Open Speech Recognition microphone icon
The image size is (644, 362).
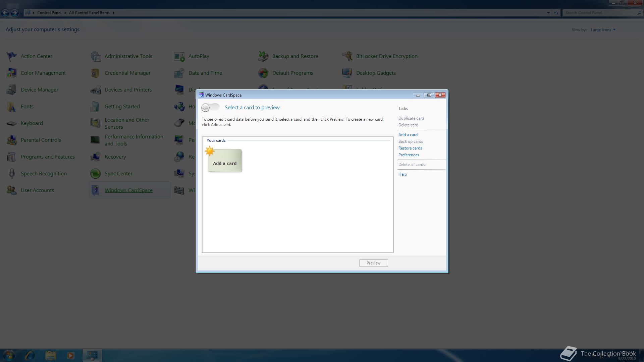[x=12, y=173]
